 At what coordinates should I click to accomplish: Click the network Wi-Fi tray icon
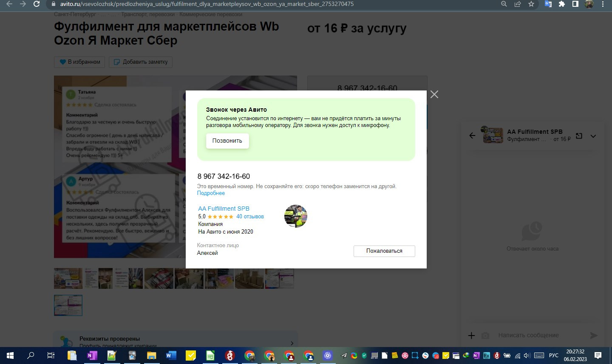click(517, 356)
